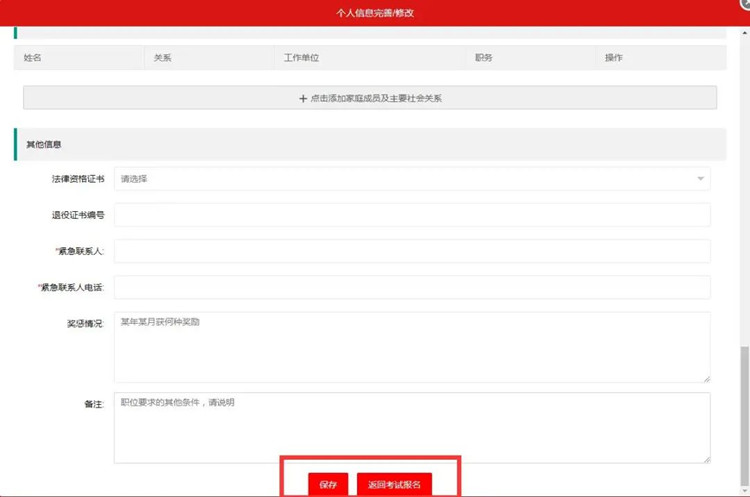Click resize handle of 奖惩情况 text area
Image resolution: width=750 pixels, height=497 pixels.
tap(706, 378)
